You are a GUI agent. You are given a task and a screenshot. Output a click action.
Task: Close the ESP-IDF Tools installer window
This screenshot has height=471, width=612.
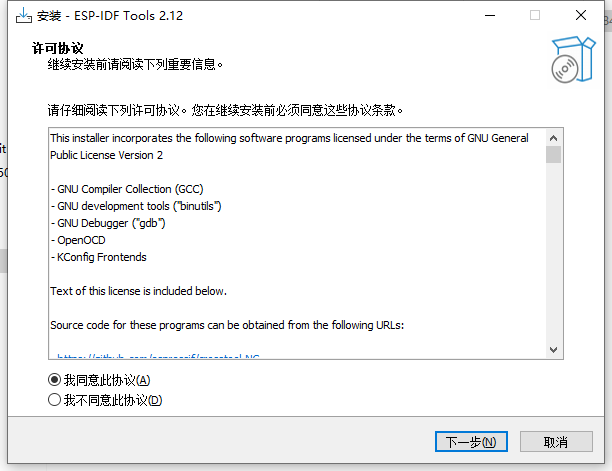(x=581, y=16)
